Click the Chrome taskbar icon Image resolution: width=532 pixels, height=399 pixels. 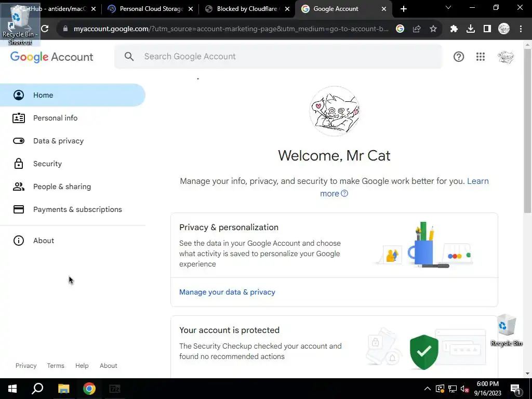89,389
